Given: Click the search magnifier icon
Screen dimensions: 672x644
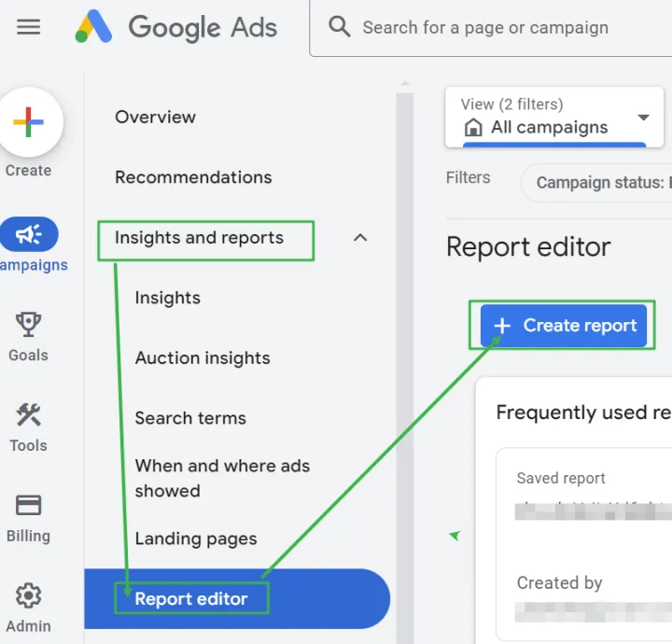Looking at the screenshot, I should click(339, 27).
